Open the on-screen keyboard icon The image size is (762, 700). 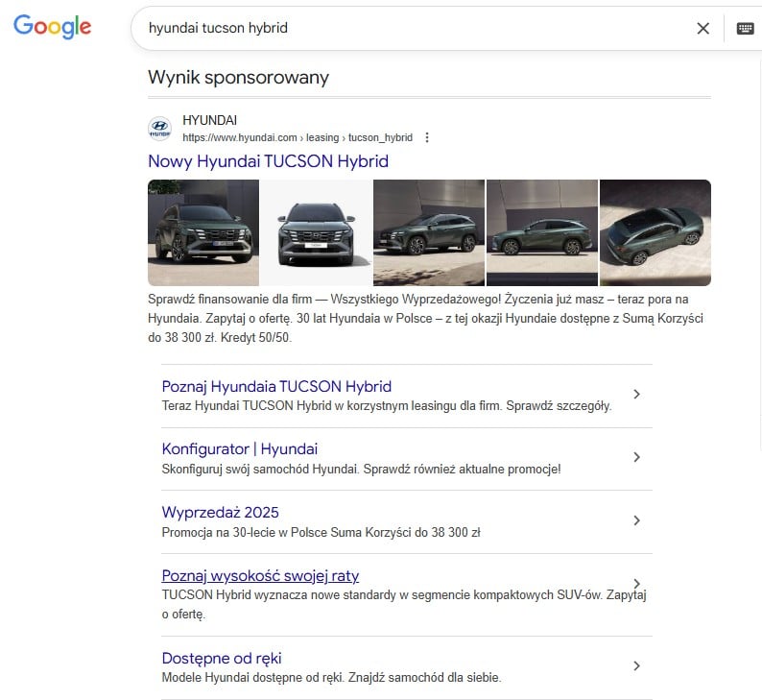point(745,29)
